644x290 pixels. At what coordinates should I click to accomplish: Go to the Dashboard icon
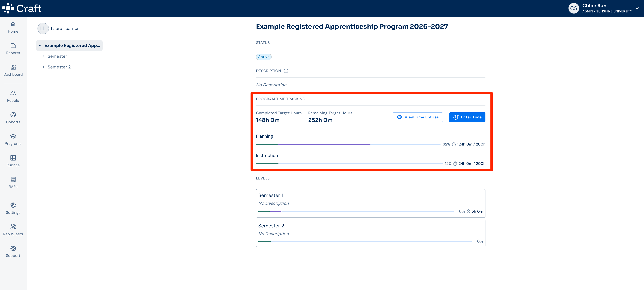13,67
